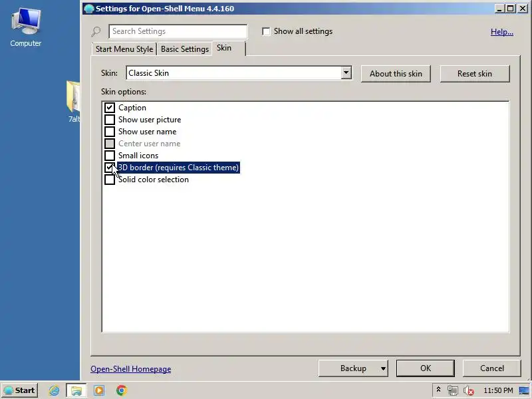Click the Open-Shell title bar icon
The height and width of the screenshot is (399, 532).
point(89,9)
